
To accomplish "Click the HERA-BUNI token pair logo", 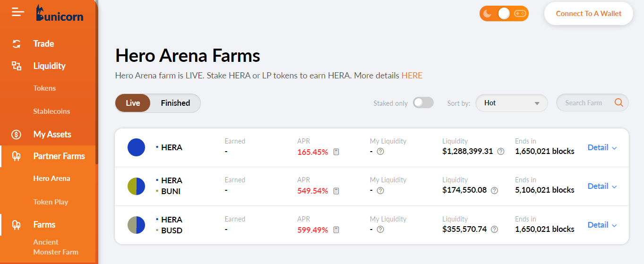I will [x=136, y=186].
